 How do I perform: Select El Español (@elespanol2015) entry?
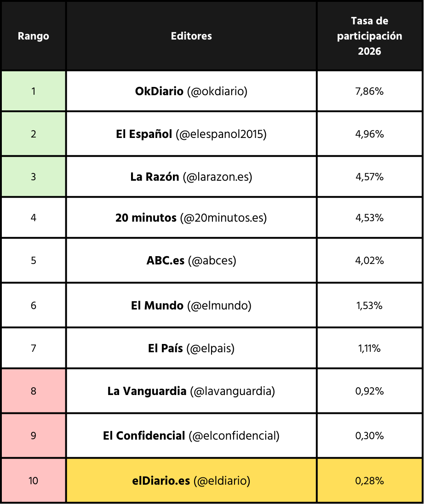pyautogui.click(x=191, y=134)
